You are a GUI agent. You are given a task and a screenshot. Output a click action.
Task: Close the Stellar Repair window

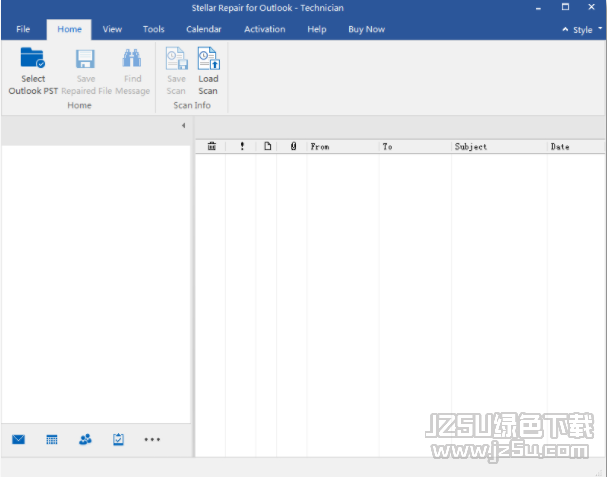[x=591, y=7]
